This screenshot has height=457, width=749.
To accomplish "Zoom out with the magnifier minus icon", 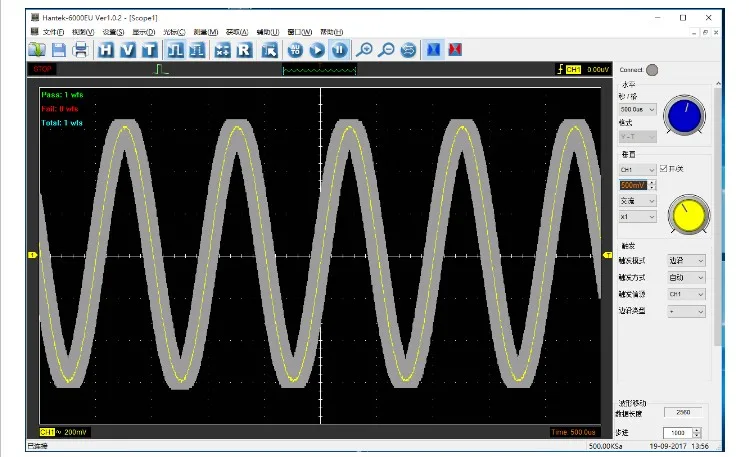I will click(386, 50).
